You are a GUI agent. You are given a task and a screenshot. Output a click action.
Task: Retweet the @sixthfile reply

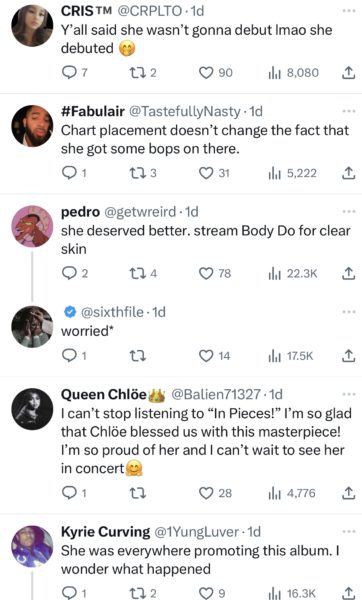[x=138, y=356]
